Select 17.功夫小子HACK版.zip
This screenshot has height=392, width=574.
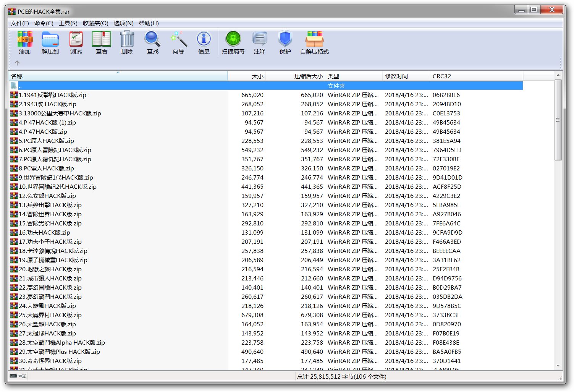50,241
